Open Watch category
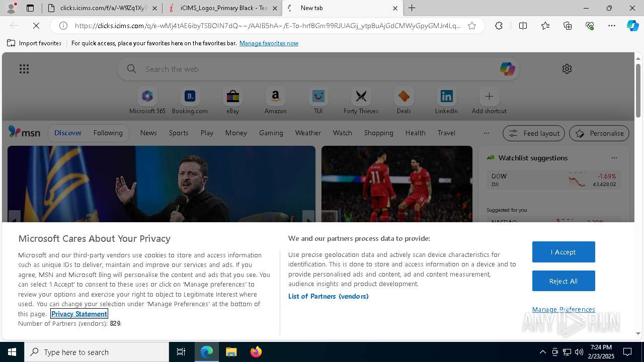 tap(343, 133)
